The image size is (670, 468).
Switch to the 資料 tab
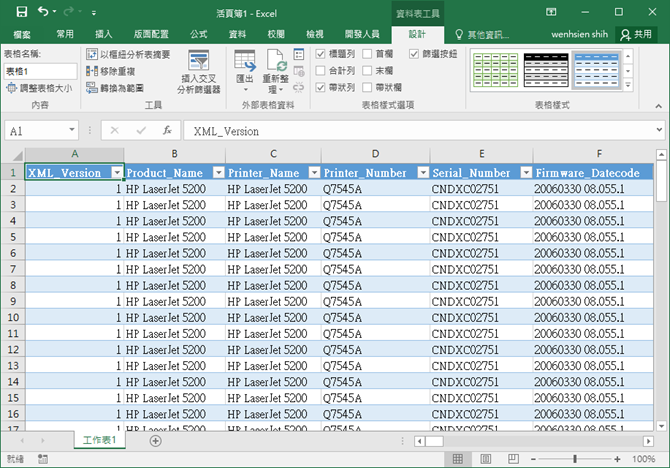(x=237, y=34)
